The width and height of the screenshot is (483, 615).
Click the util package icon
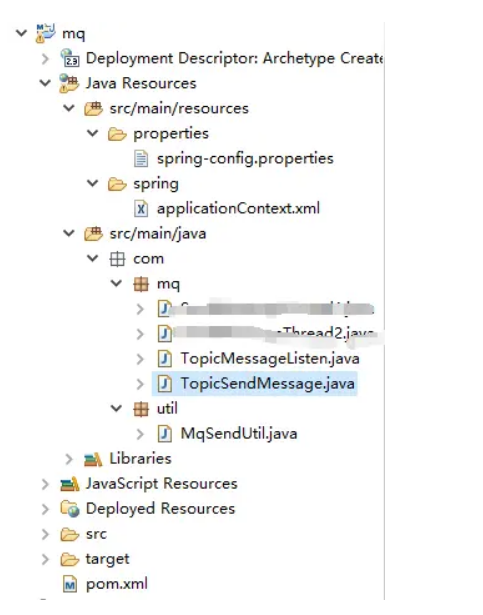tap(141, 409)
